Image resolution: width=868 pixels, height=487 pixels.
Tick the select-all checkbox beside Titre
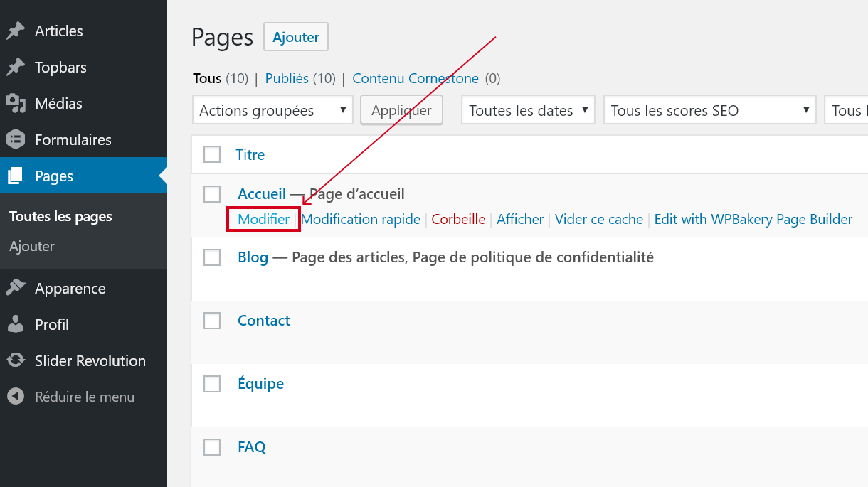212,154
